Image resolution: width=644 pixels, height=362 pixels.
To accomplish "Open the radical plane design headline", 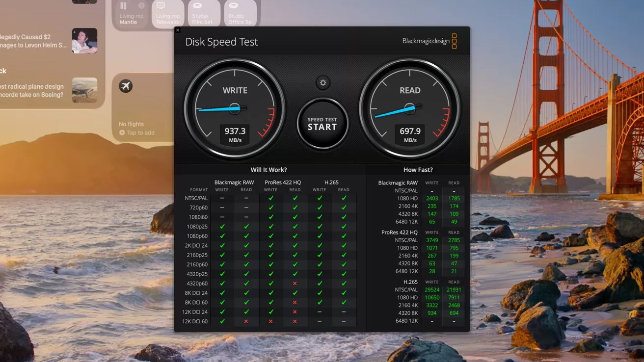I will coord(32,91).
